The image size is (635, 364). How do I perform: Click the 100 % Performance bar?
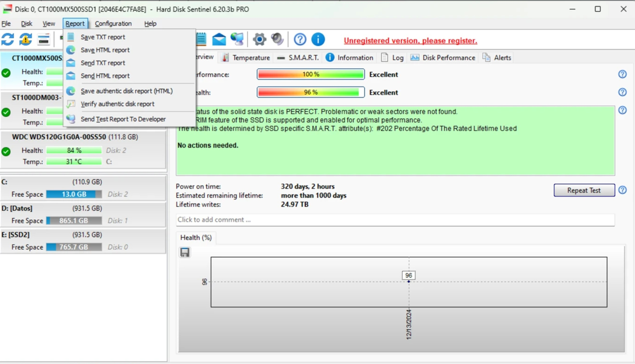pyautogui.click(x=310, y=74)
